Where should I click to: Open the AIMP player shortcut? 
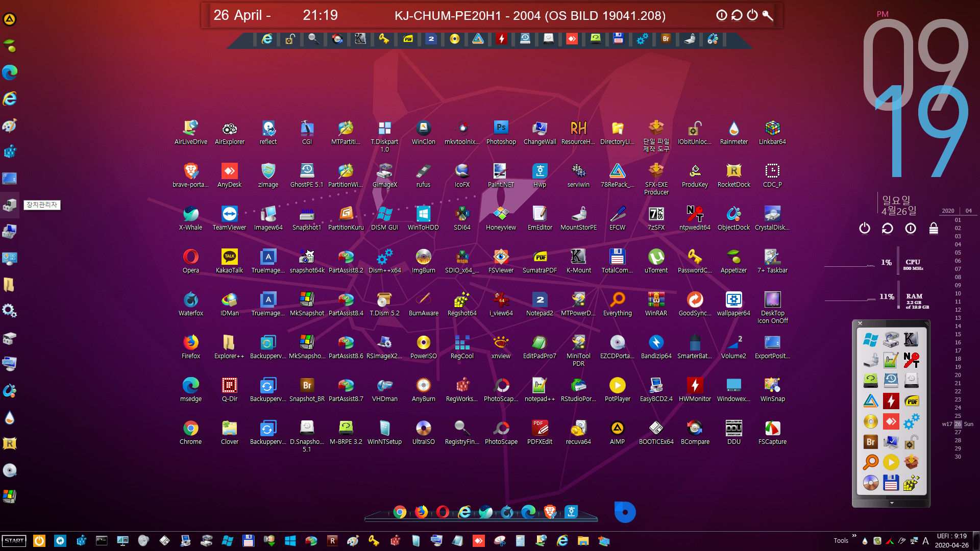click(617, 433)
